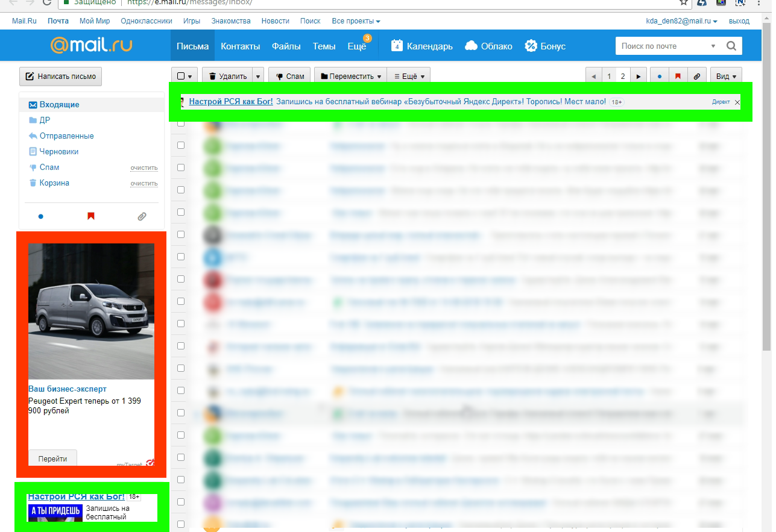The image size is (776, 532).
Task: Click the Поиск link in top bar
Action: point(311,21)
